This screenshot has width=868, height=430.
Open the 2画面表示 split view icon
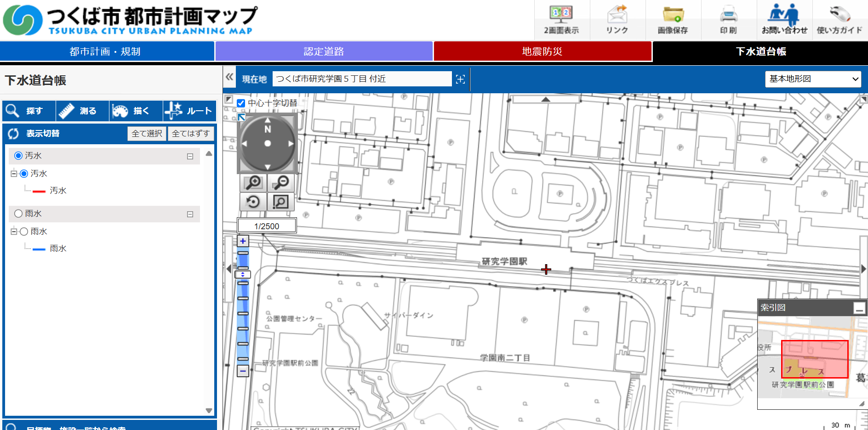[x=561, y=20]
